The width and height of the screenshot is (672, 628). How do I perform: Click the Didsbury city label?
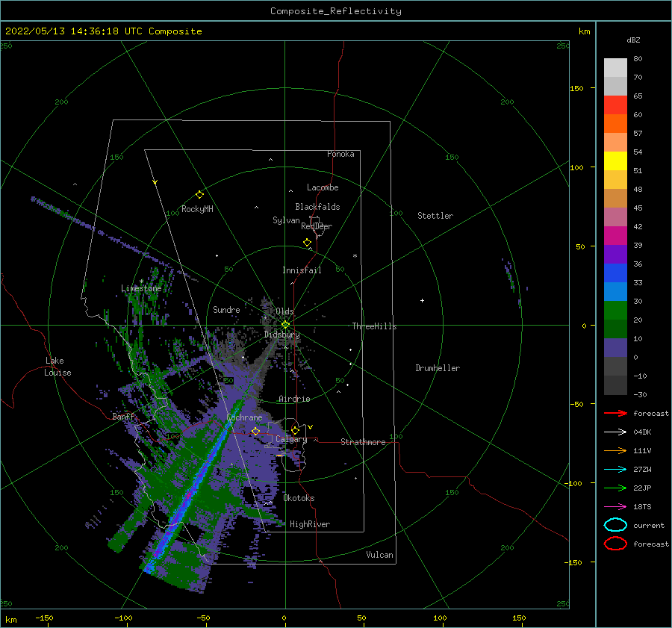282,335
